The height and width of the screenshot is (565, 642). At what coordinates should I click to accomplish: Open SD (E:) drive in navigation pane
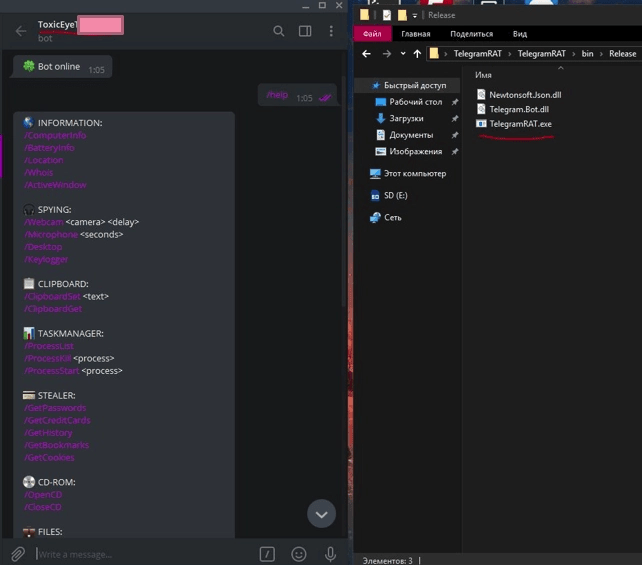point(389,195)
